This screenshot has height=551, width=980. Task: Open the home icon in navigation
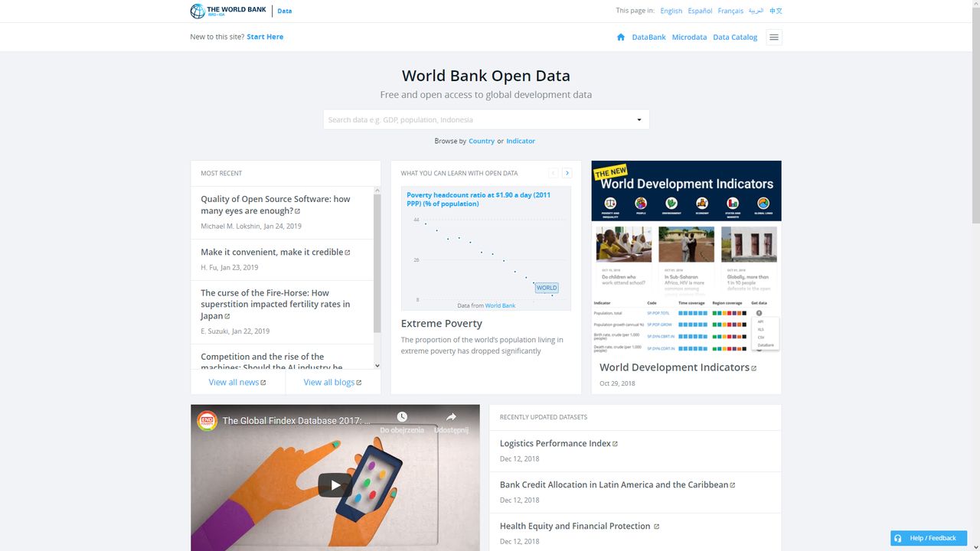click(x=621, y=37)
